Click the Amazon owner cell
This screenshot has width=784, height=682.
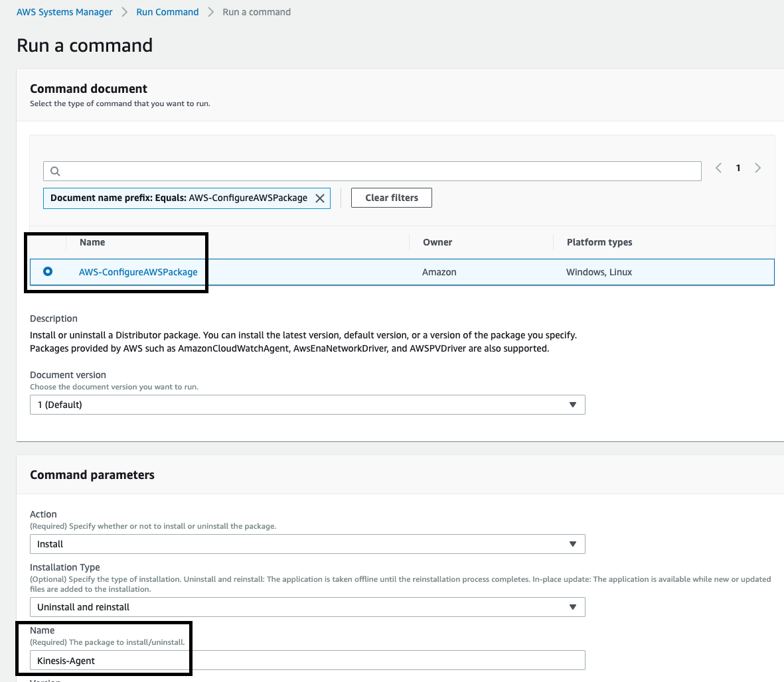439,272
